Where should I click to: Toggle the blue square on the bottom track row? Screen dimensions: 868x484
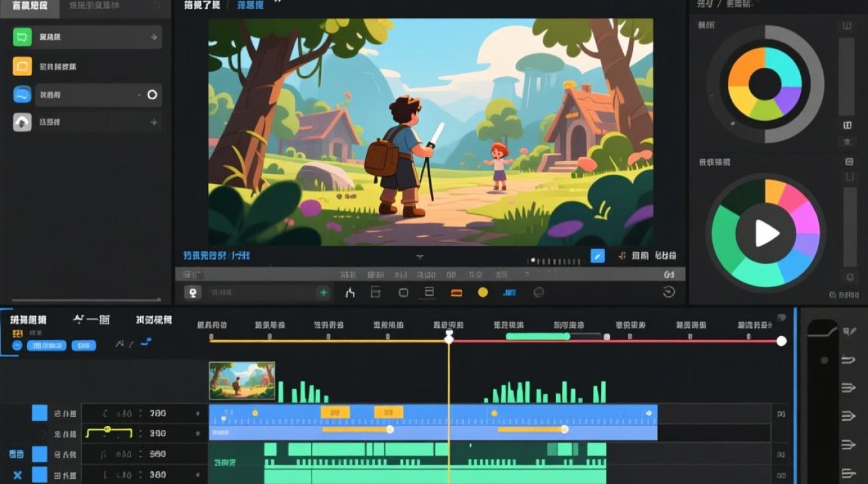(40, 475)
